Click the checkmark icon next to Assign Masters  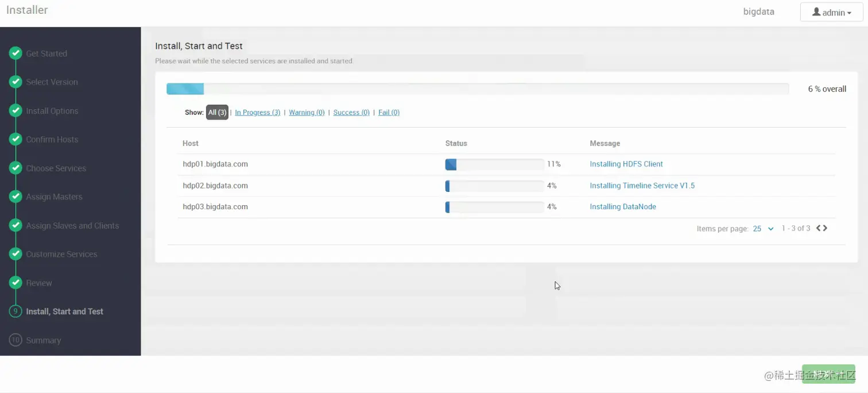pos(15,196)
